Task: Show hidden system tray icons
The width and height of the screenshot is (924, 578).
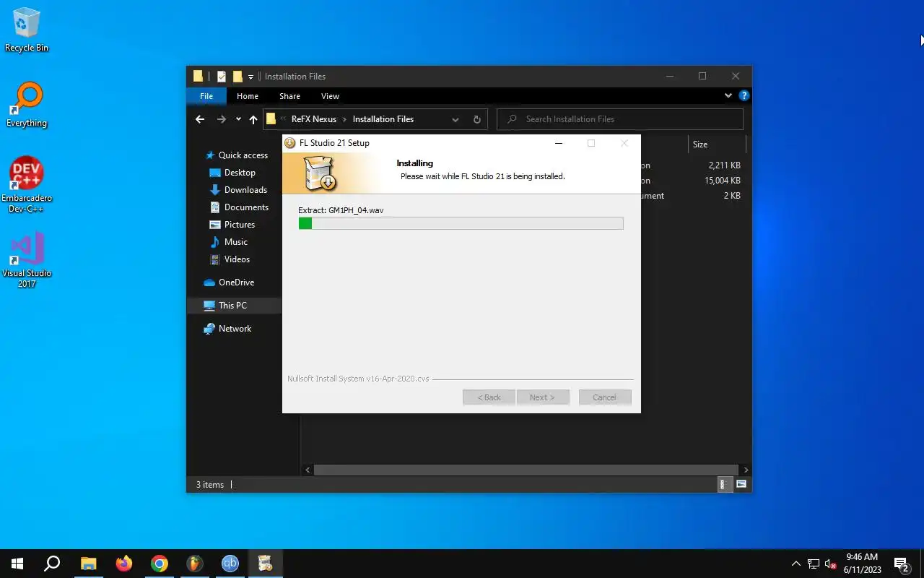Action: tap(796, 564)
